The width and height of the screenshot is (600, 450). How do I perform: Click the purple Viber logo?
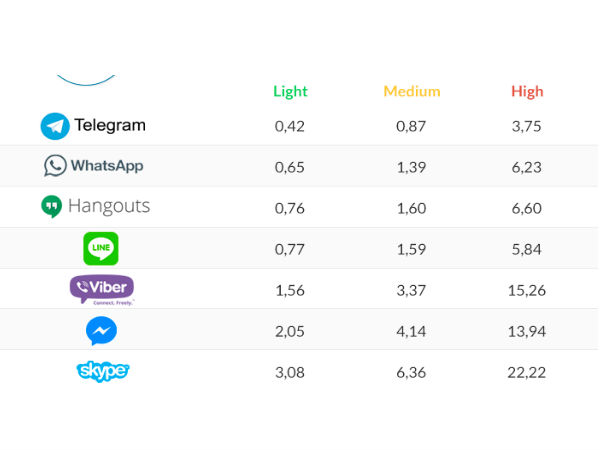click(x=102, y=290)
